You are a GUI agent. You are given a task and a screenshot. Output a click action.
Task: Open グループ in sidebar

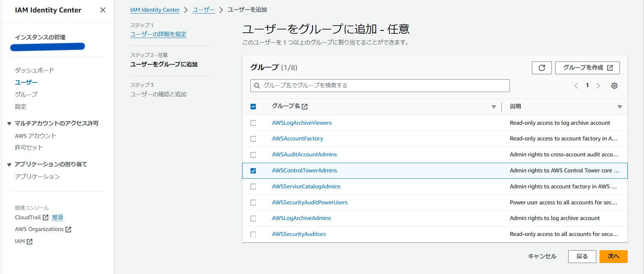[x=26, y=95]
